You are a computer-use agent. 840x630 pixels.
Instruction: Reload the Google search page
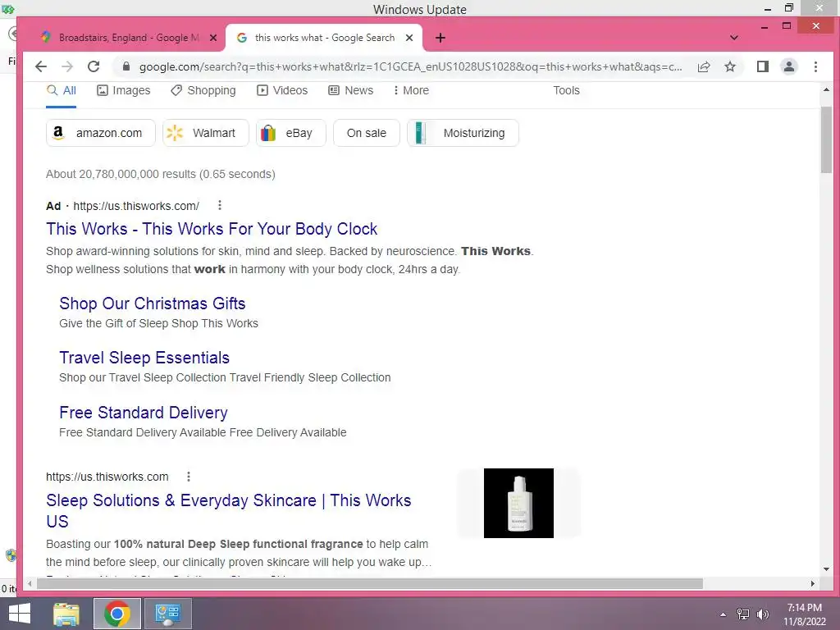pos(94,66)
